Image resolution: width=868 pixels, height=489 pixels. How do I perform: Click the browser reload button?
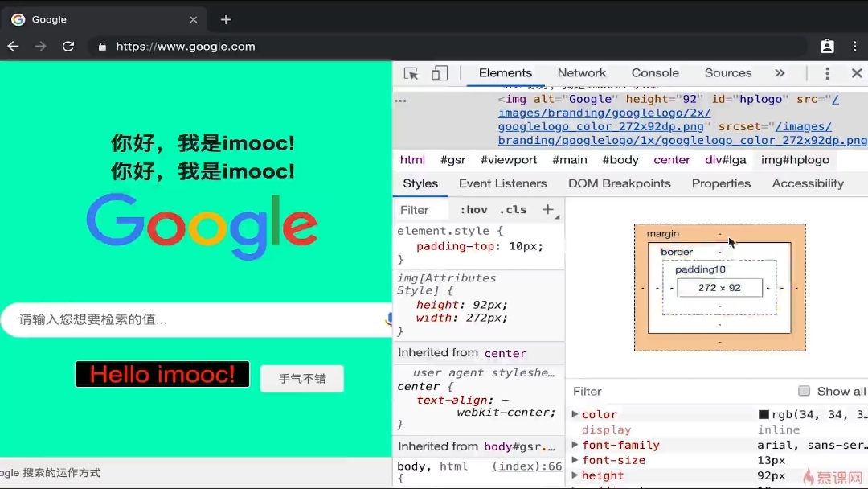tap(68, 47)
